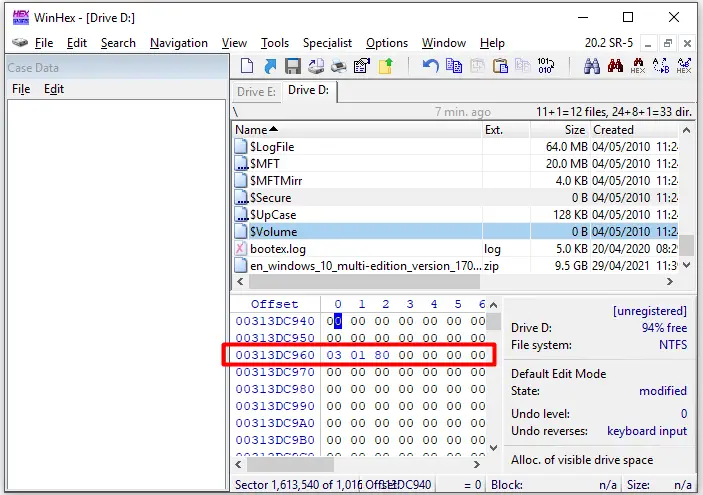Click the folder with green arrow icon
Viewport: 703px width, 495px height.
coord(386,66)
